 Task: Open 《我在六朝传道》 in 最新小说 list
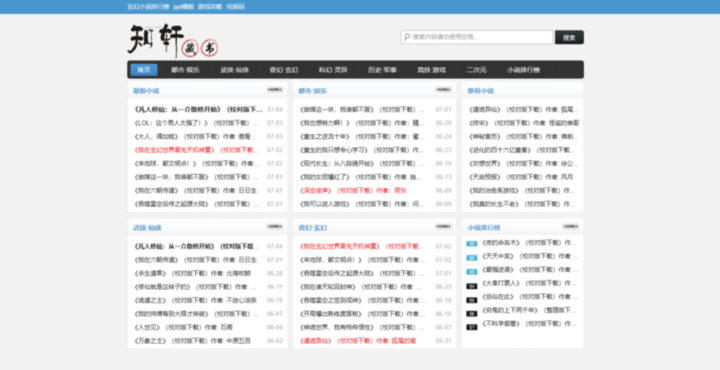[x=195, y=191]
